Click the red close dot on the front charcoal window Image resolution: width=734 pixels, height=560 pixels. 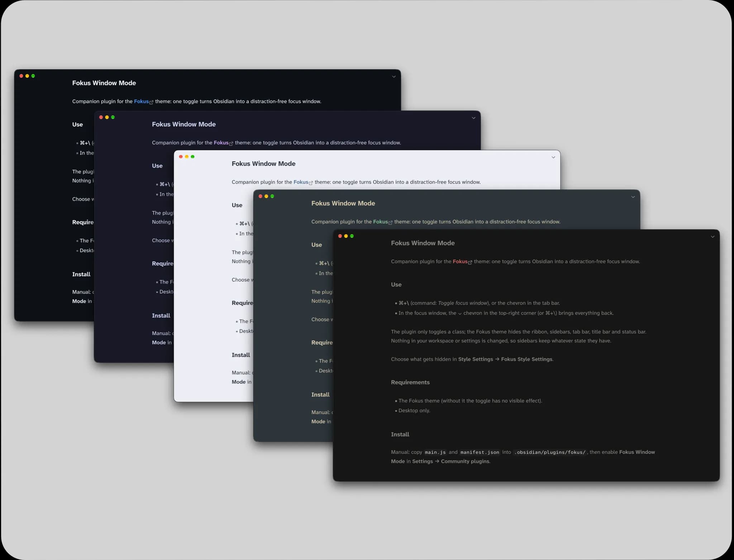pyautogui.click(x=340, y=236)
